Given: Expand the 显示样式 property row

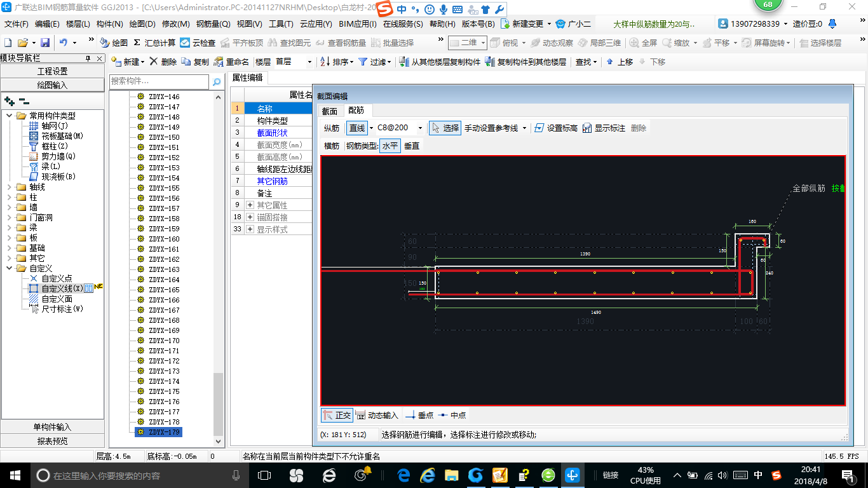Looking at the screenshot, I should (250, 229).
